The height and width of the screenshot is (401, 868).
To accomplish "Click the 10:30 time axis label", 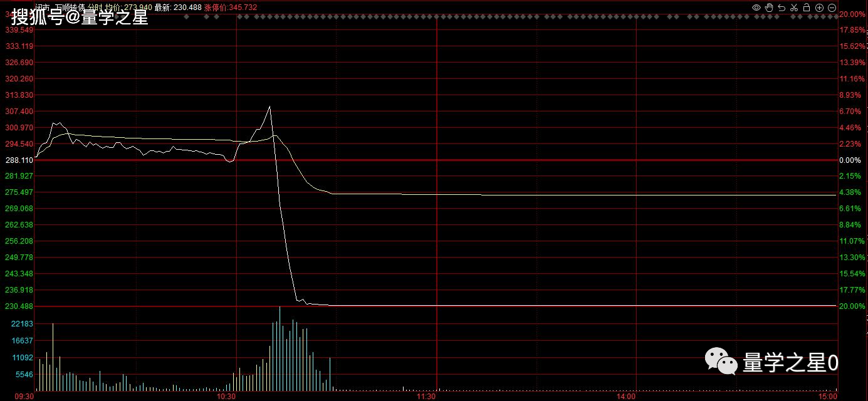I will point(226,397).
